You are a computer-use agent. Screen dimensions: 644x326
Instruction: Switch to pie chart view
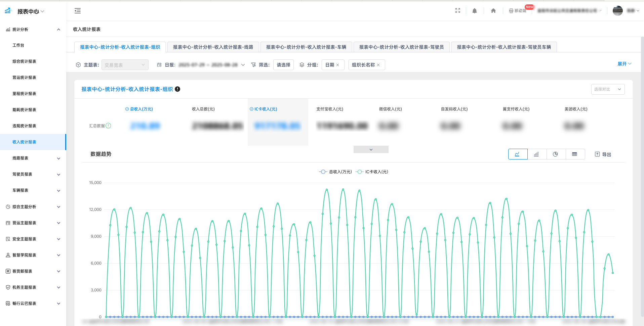(556, 154)
